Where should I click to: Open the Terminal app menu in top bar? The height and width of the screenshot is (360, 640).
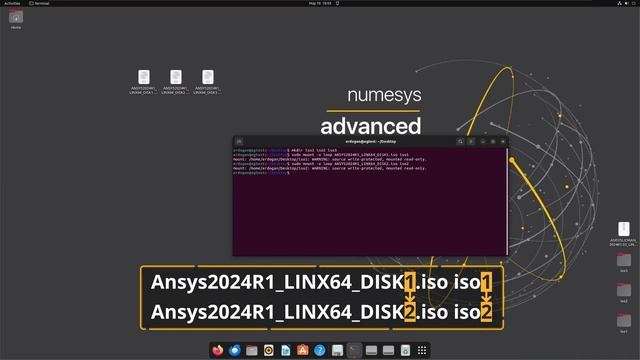click(39, 3)
